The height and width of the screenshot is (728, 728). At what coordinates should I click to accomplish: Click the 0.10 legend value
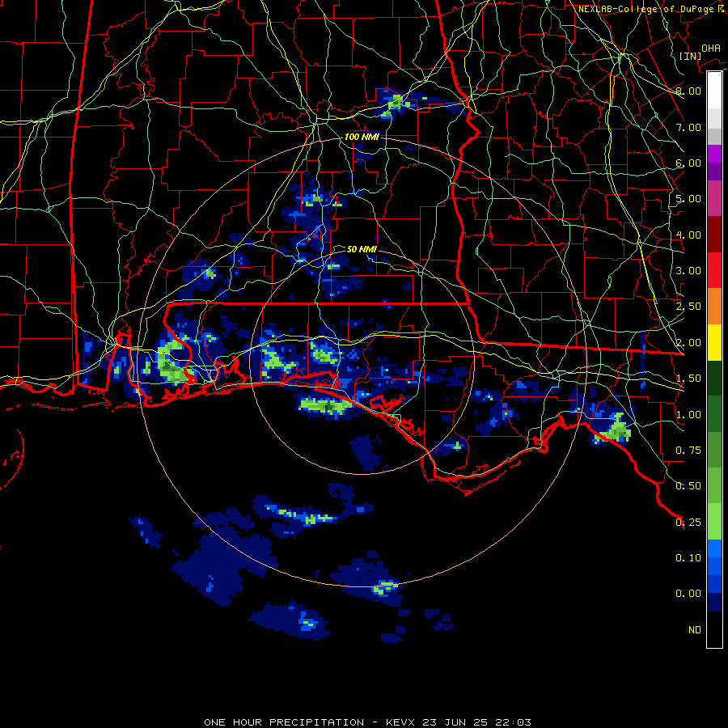tap(688, 558)
